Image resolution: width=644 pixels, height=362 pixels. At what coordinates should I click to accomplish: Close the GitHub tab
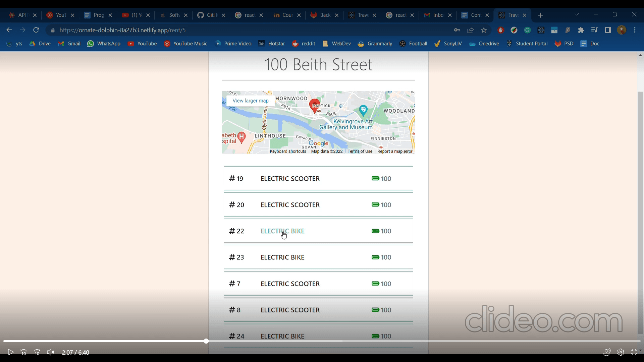tap(223, 15)
